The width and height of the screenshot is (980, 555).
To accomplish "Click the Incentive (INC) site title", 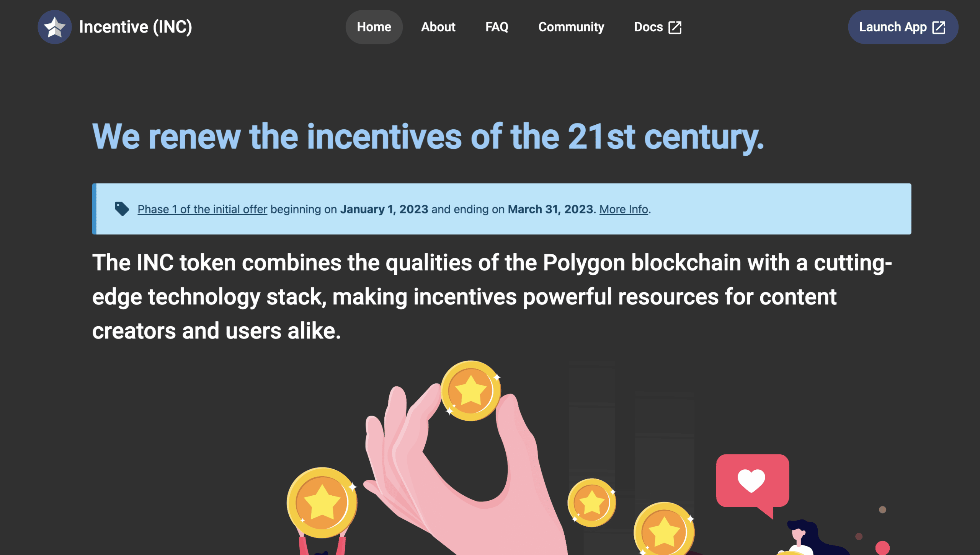I will [136, 27].
